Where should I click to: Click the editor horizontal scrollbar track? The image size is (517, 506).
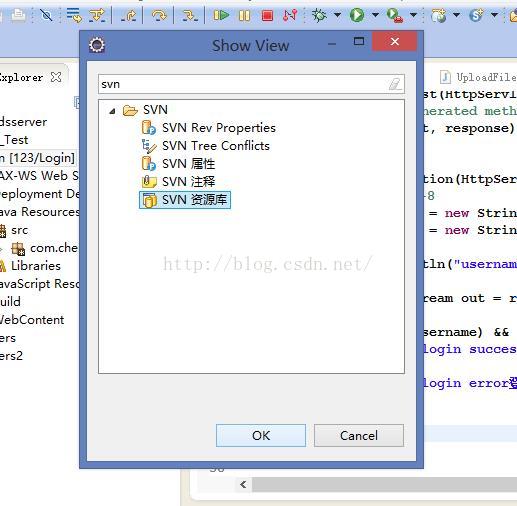point(384,484)
